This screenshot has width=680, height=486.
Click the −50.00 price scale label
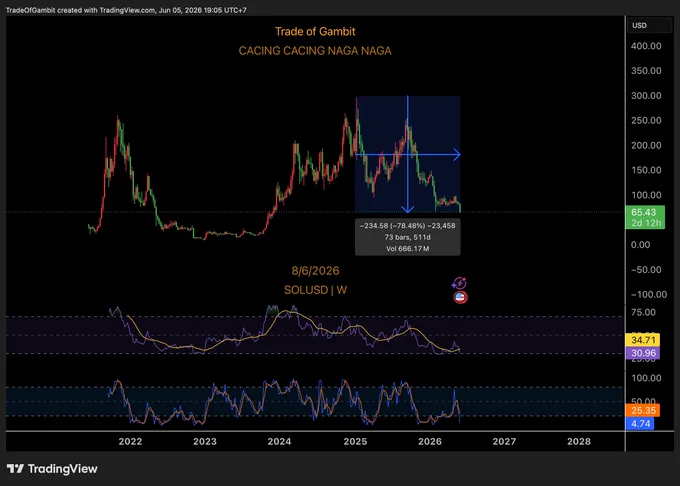[x=646, y=270]
